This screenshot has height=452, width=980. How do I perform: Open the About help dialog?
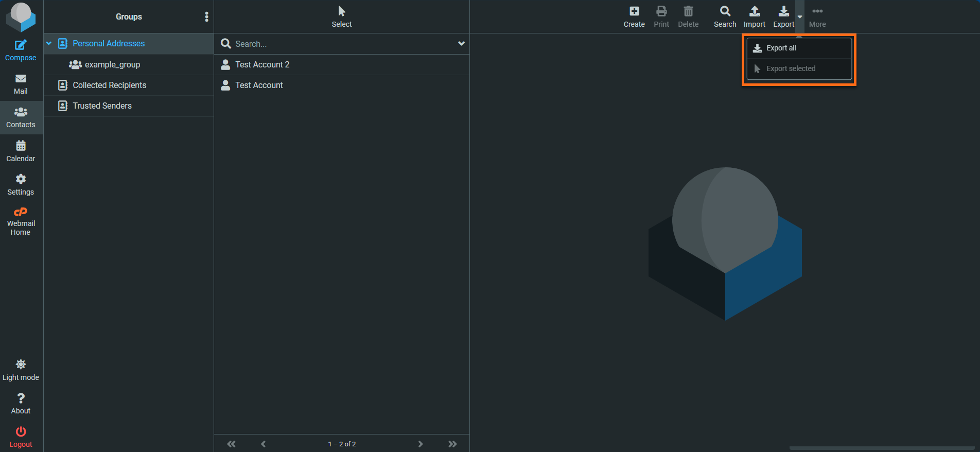click(x=21, y=404)
